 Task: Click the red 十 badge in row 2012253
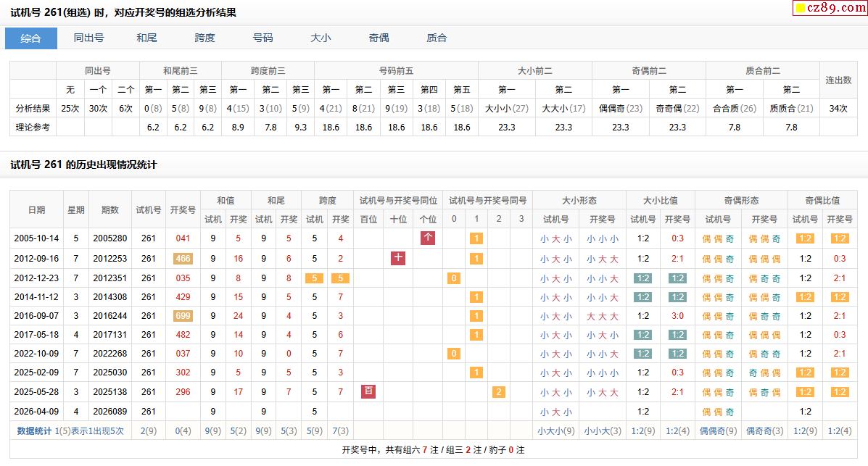[398, 258]
